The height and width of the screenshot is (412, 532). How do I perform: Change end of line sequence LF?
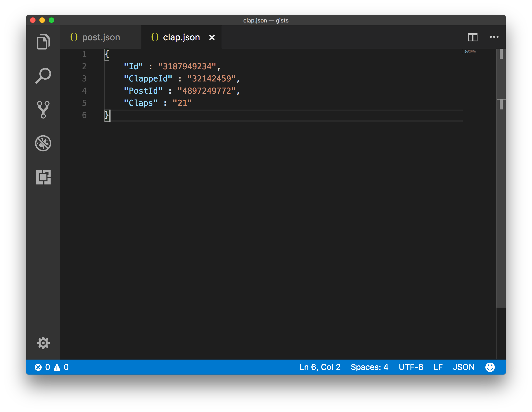(x=438, y=367)
